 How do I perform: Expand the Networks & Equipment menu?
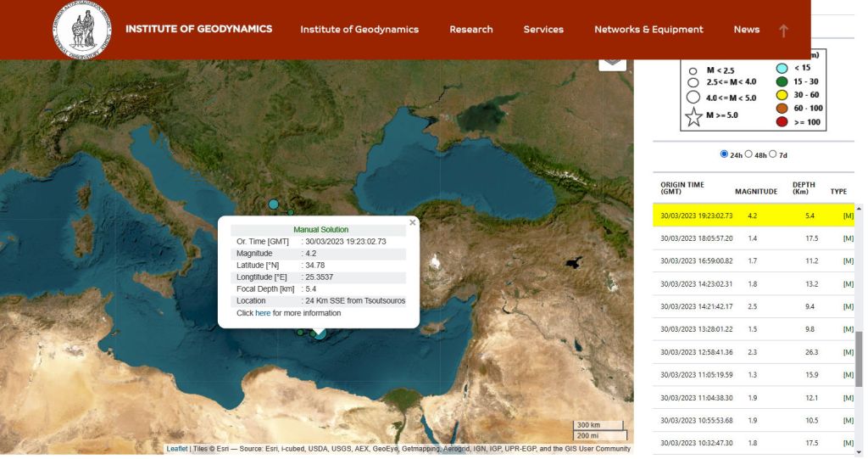point(648,30)
